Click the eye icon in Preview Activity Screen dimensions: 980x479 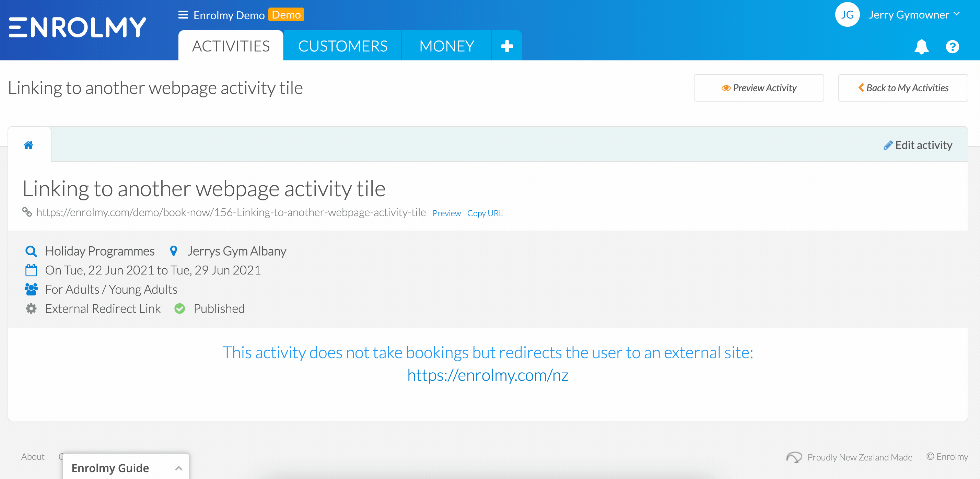click(x=725, y=88)
